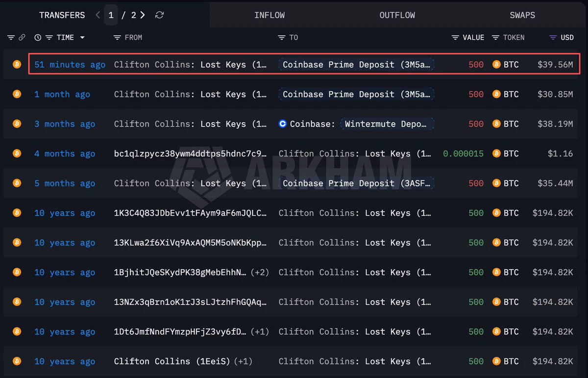Open the FROM column filter
The height and width of the screenshot is (378, 588).
tap(117, 37)
